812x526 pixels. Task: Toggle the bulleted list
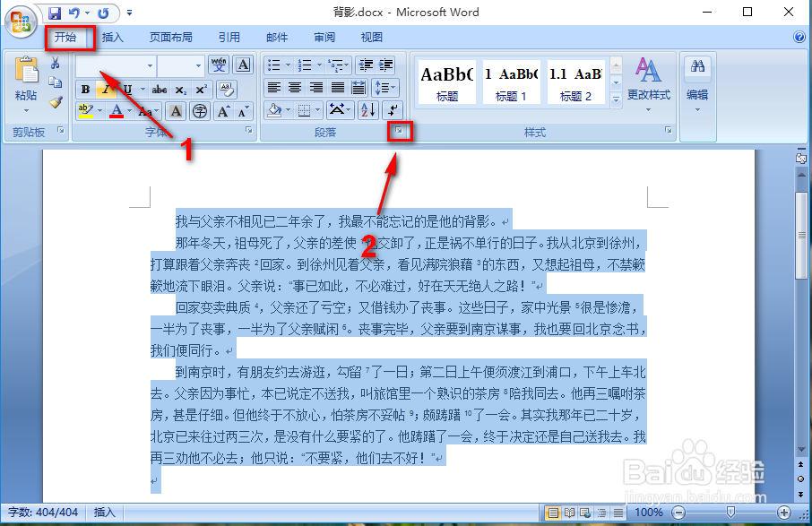pos(276,65)
